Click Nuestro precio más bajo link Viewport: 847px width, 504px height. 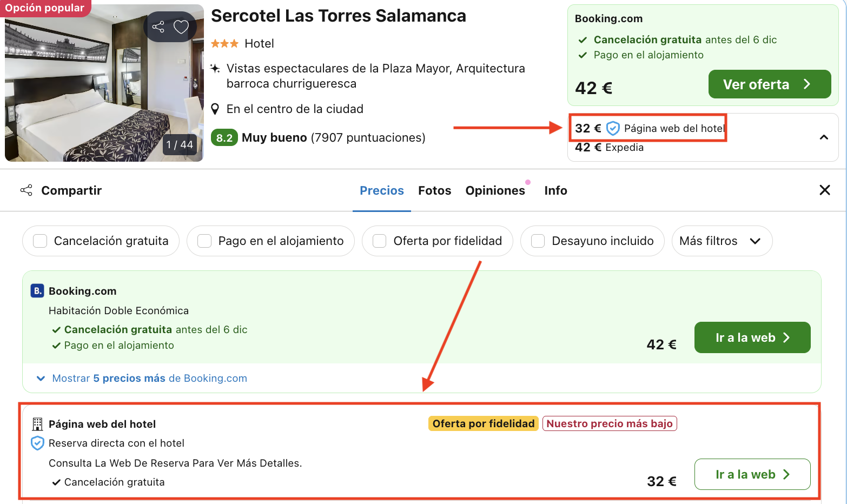(x=610, y=423)
